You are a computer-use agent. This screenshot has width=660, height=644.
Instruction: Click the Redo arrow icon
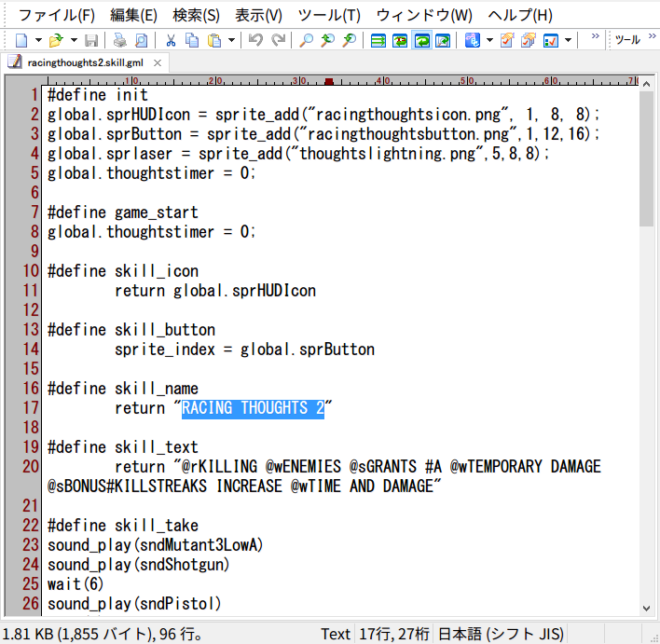(278, 40)
